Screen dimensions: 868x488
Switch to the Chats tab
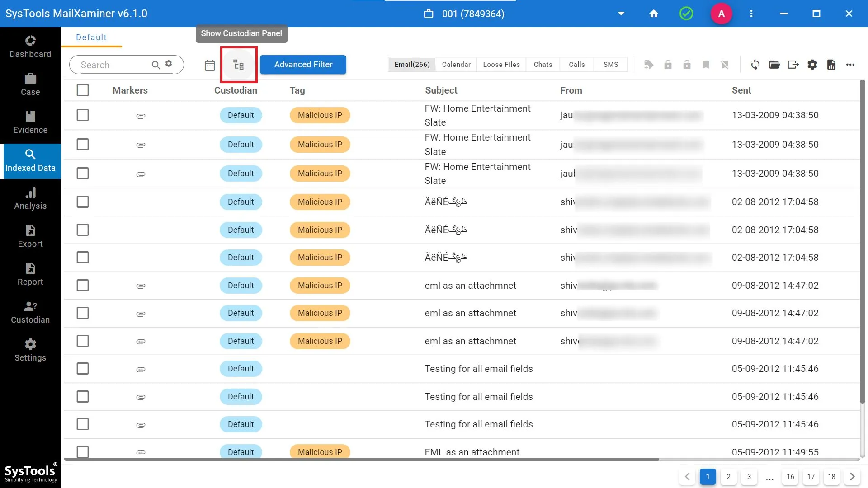542,65
